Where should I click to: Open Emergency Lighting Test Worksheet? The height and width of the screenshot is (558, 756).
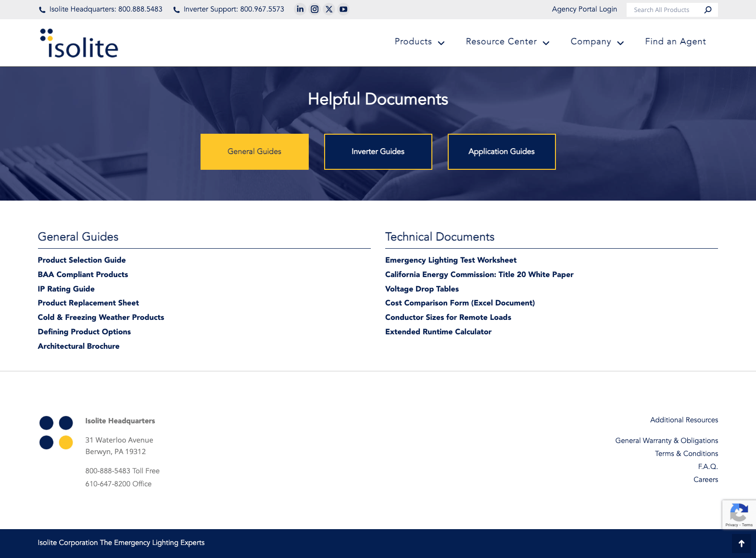coord(451,260)
